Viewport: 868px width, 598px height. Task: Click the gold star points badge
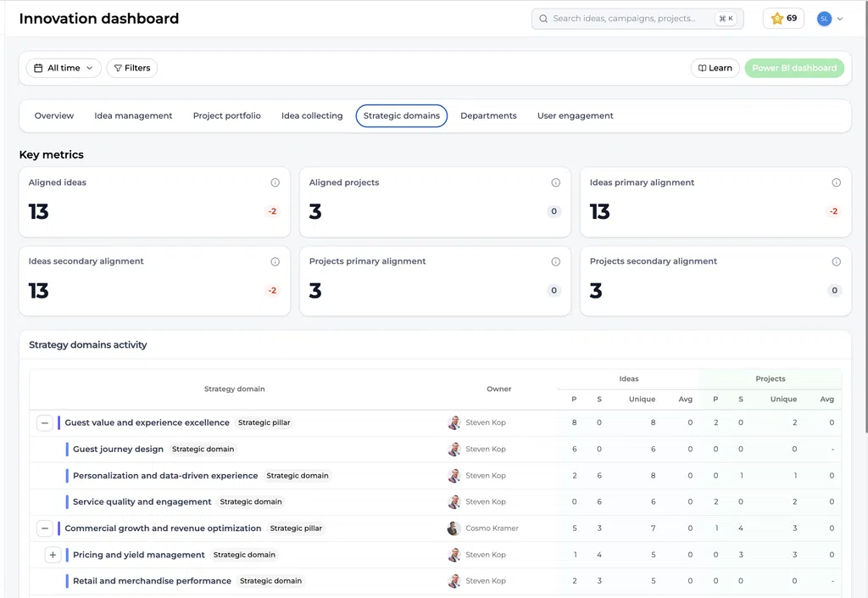[x=783, y=19]
